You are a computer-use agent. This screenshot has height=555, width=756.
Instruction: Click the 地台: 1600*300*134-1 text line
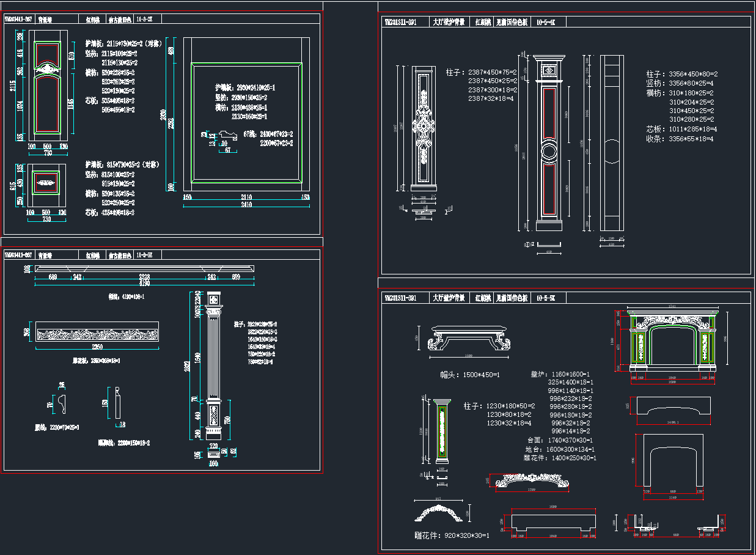click(x=560, y=449)
